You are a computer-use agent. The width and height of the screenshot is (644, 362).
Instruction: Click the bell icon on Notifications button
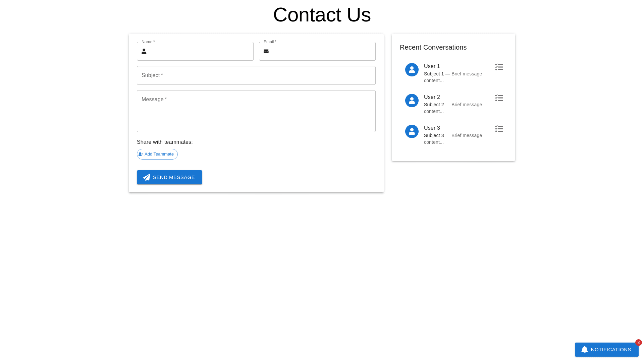click(x=585, y=350)
